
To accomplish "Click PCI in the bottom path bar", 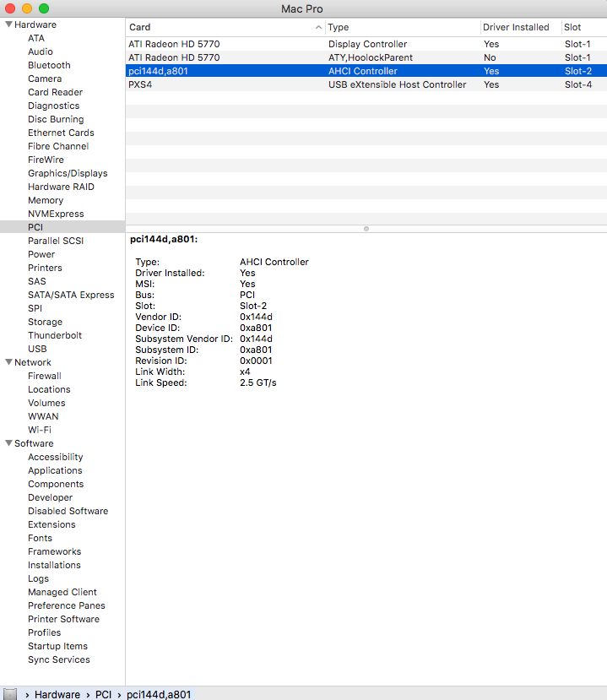I will tap(103, 695).
